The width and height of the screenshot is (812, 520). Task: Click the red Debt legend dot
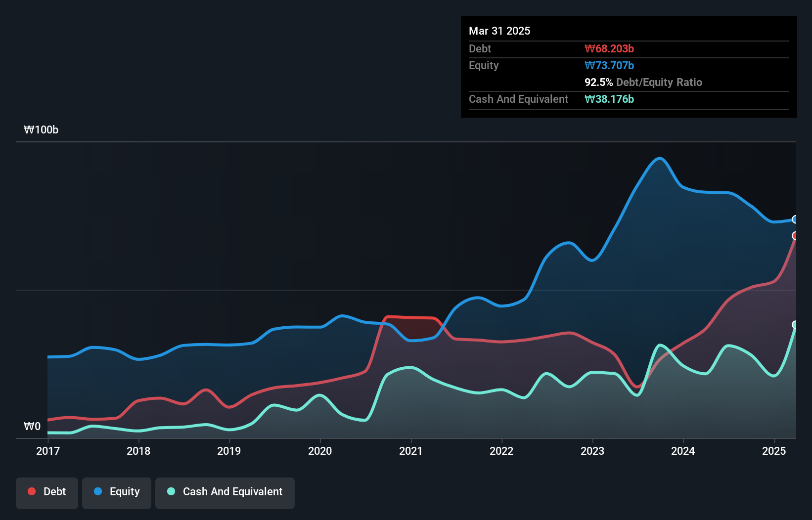click(31, 491)
